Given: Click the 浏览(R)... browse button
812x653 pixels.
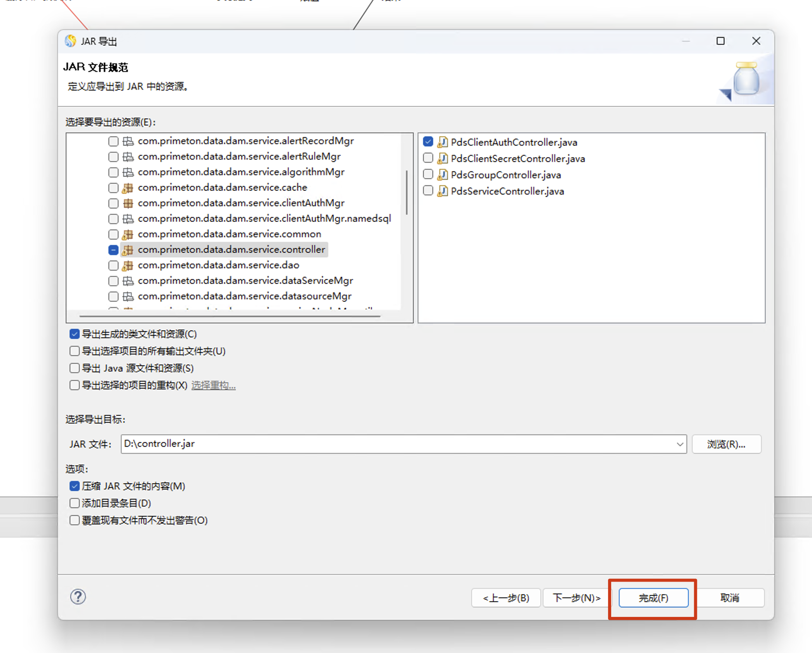Looking at the screenshot, I should click(x=726, y=444).
